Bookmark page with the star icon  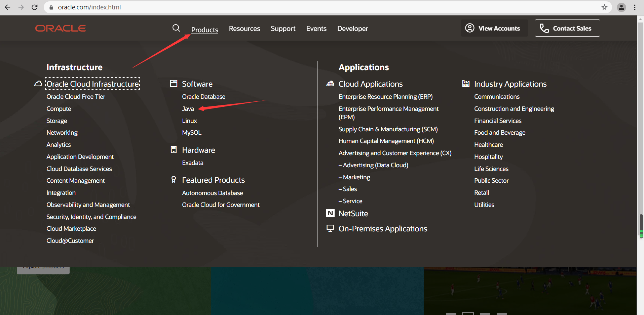click(604, 7)
